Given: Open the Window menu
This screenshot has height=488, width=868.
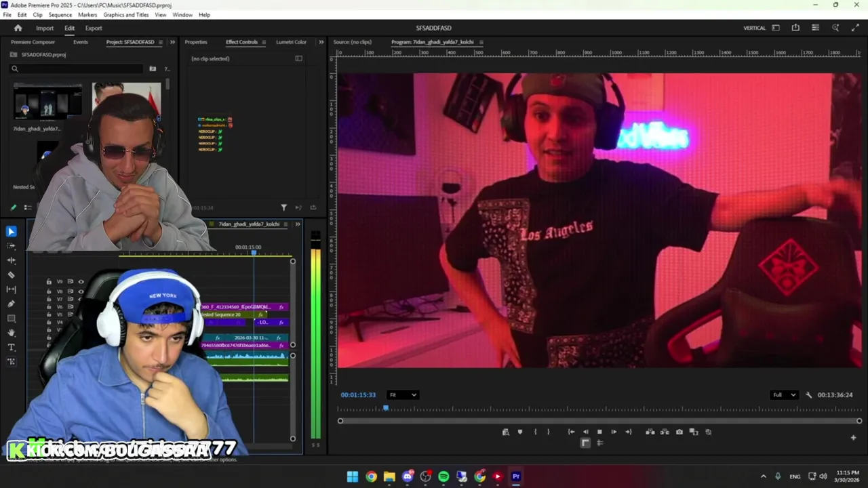Looking at the screenshot, I should 182,15.
